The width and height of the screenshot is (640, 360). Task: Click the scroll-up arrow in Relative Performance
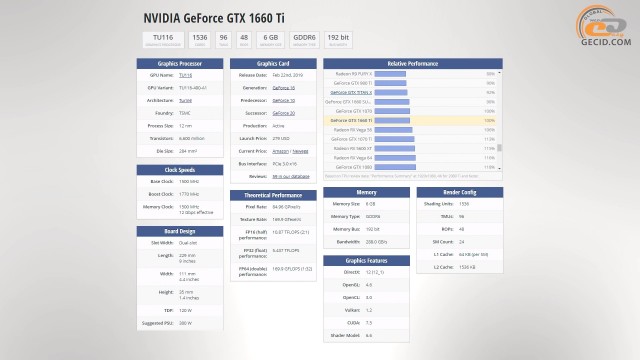(x=499, y=73)
